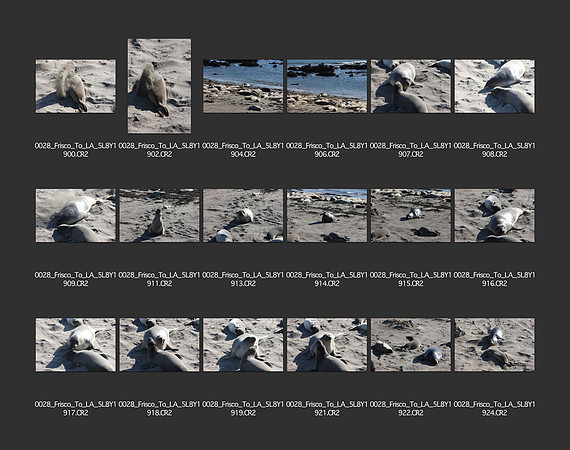The width and height of the screenshot is (570, 450).
Task: Click the filename text ending in 908.CR2
Action: pyautogui.click(x=494, y=150)
